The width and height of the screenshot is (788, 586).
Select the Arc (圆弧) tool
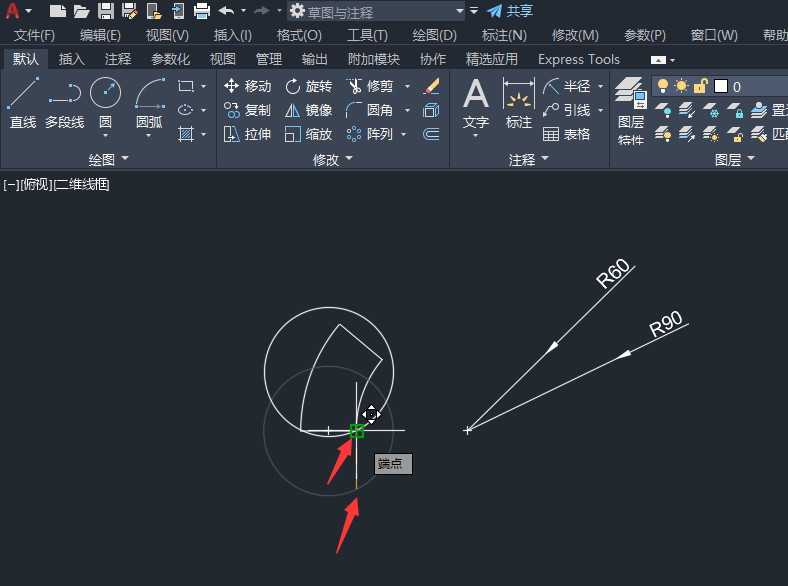[x=149, y=103]
